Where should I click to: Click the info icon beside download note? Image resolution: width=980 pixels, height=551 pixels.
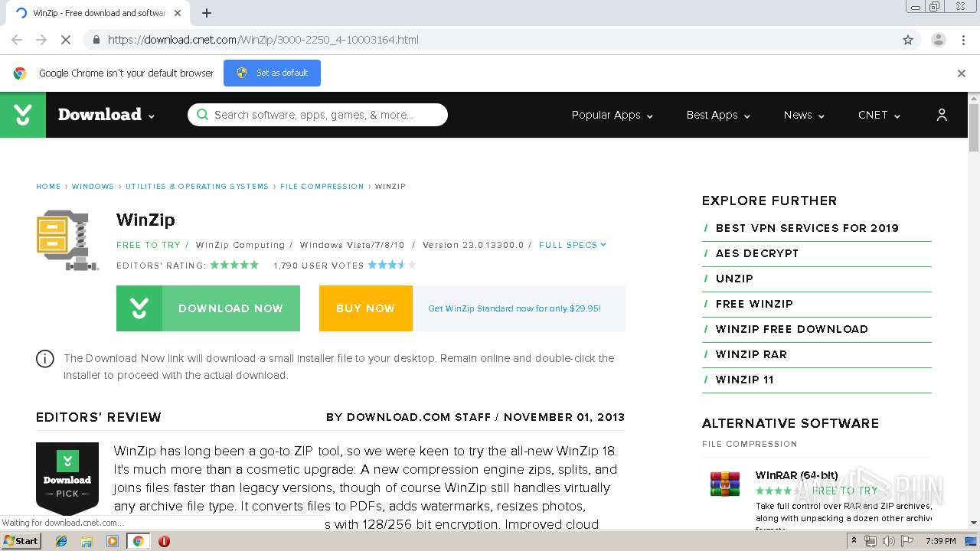(45, 359)
